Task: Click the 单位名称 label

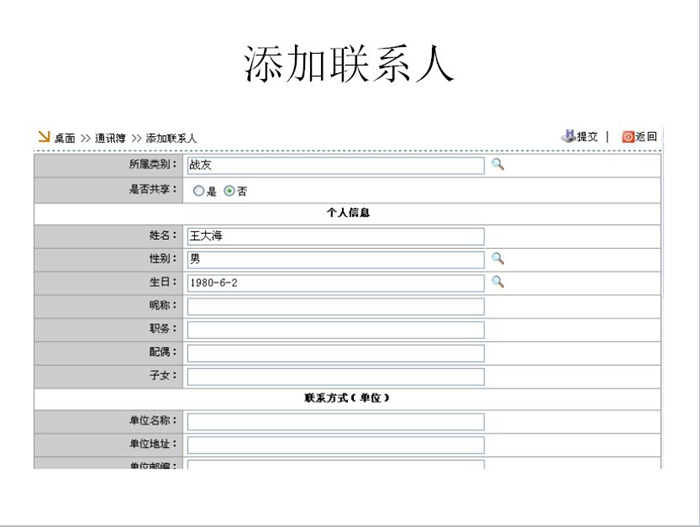Action: click(153, 420)
